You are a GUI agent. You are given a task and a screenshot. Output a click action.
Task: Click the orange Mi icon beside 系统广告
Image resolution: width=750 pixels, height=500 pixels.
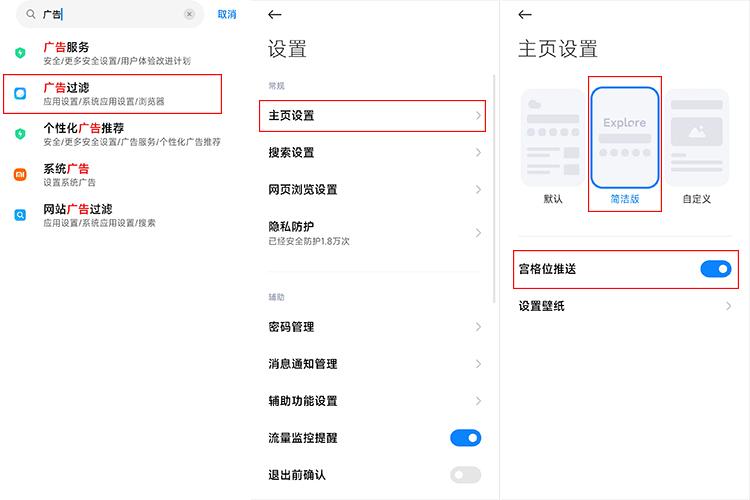(20, 175)
